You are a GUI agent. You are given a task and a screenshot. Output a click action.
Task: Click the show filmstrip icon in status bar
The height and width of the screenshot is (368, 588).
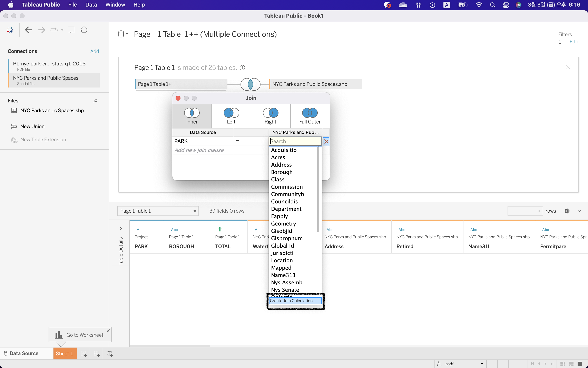571,364
